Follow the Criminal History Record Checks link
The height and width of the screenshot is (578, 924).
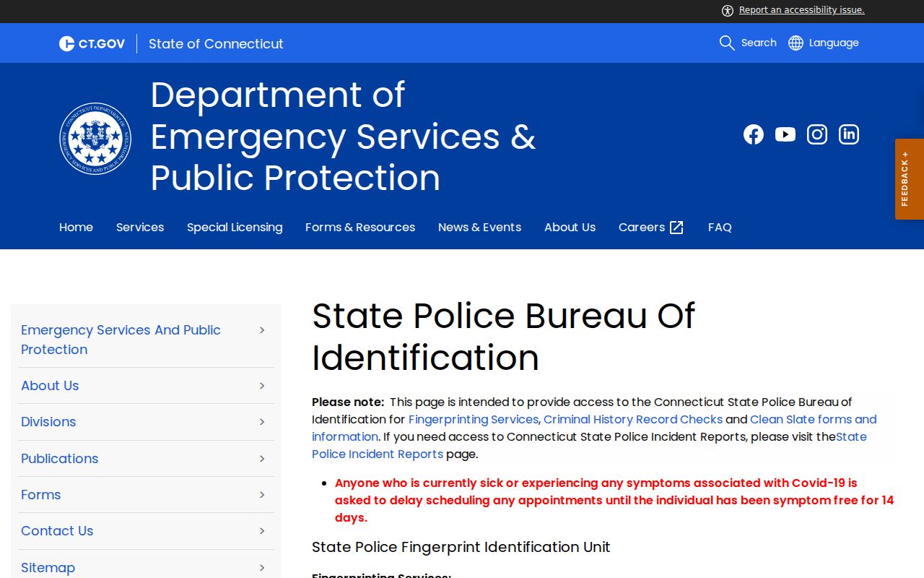point(633,419)
